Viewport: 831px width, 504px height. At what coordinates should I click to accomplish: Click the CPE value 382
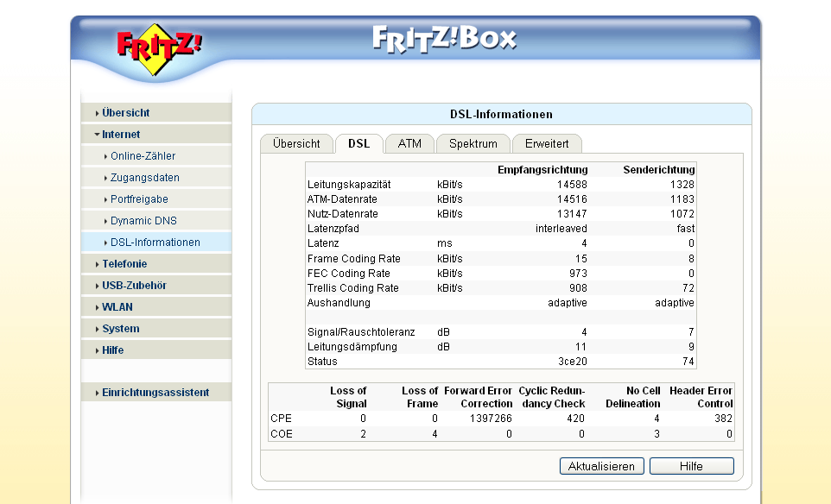[723, 419]
